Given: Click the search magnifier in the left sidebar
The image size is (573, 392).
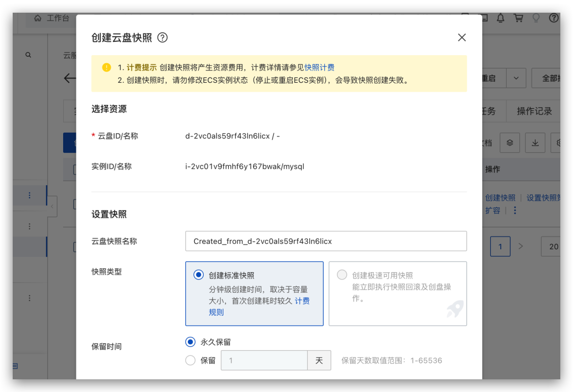Looking at the screenshot, I should [29, 55].
